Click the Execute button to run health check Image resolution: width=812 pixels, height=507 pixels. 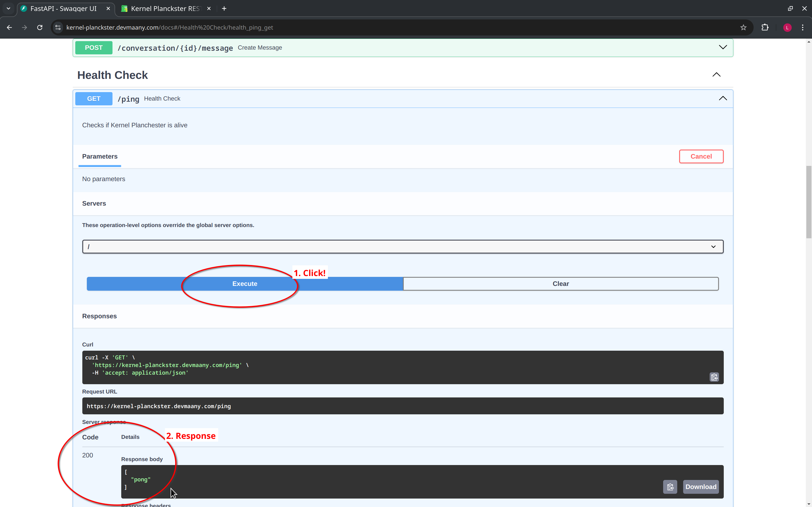(x=244, y=283)
